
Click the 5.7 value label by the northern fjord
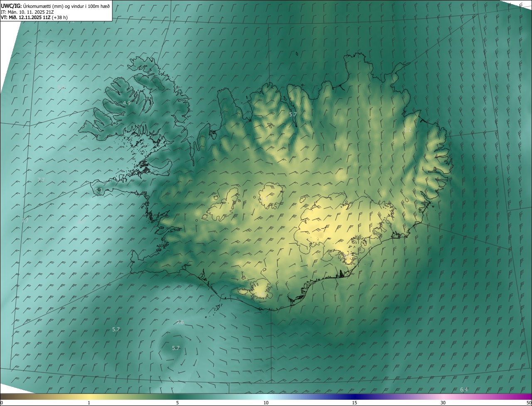point(293,114)
